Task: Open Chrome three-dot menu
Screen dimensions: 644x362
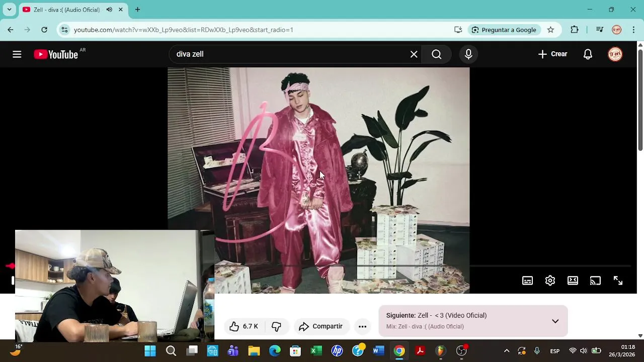Action: 633,30
